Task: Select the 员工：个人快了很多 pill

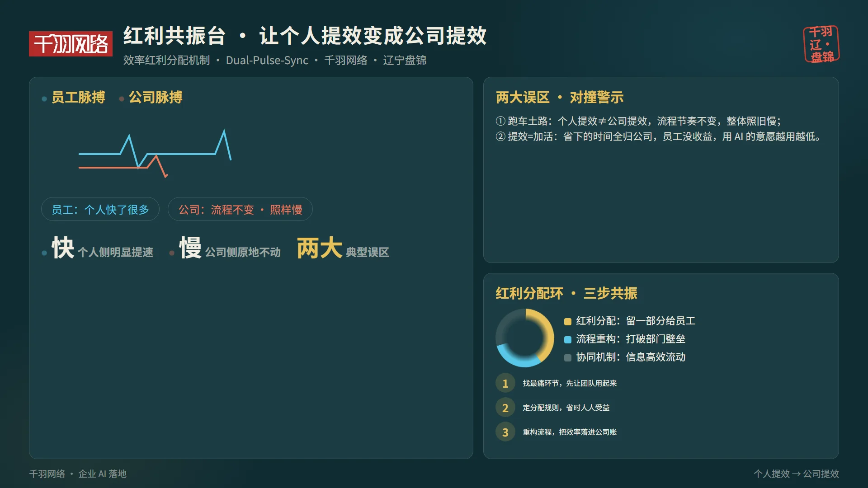Action: (100, 209)
